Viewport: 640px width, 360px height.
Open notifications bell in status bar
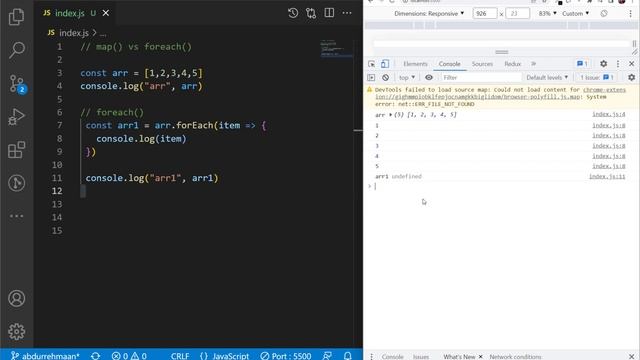tap(347, 356)
